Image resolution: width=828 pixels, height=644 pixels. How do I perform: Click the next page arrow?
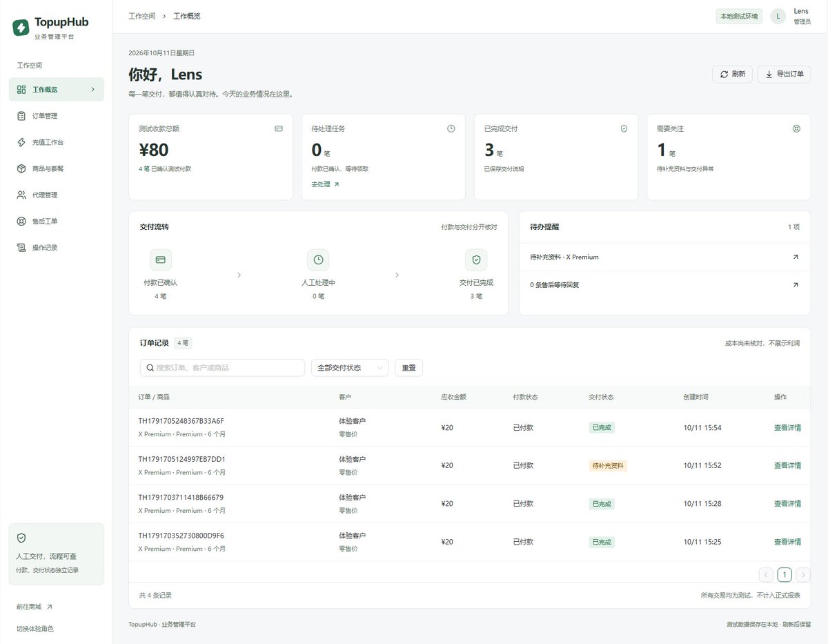coord(803,574)
